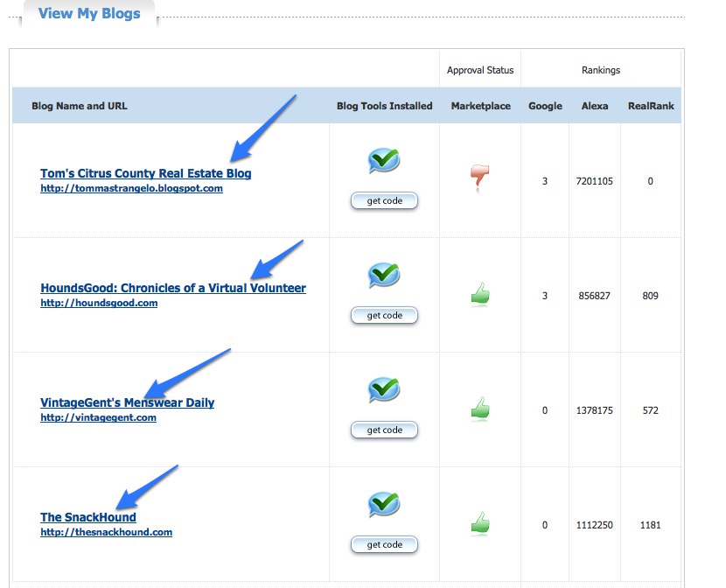
Task: Click blog tools checkmark icon for VintageGent row
Action: point(384,390)
